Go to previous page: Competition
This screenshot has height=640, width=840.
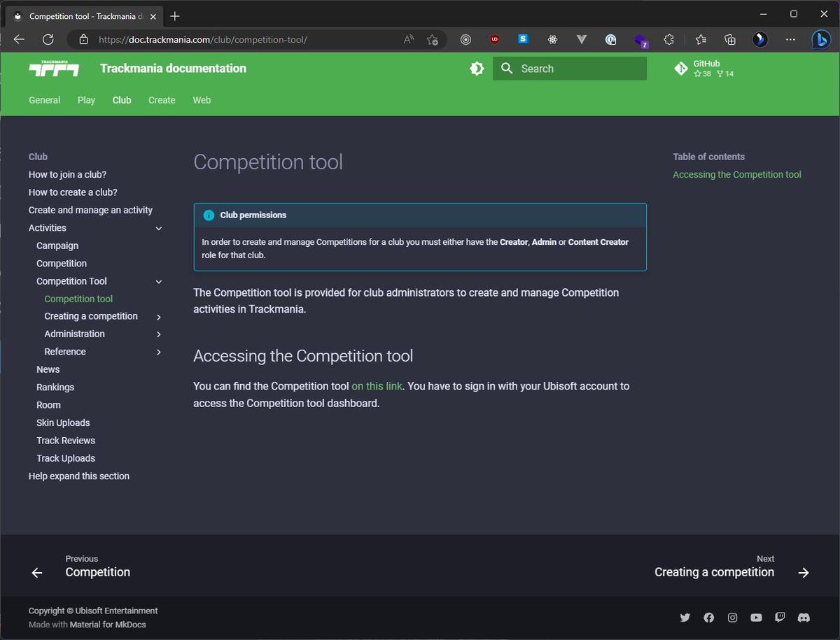pyautogui.click(x=80, y=567)
